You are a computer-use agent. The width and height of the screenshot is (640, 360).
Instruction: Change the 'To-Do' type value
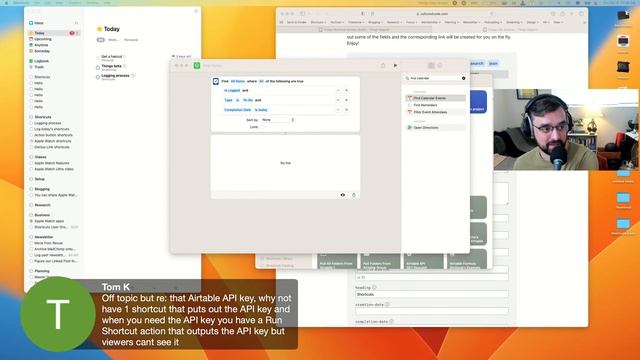coord(248,100)
